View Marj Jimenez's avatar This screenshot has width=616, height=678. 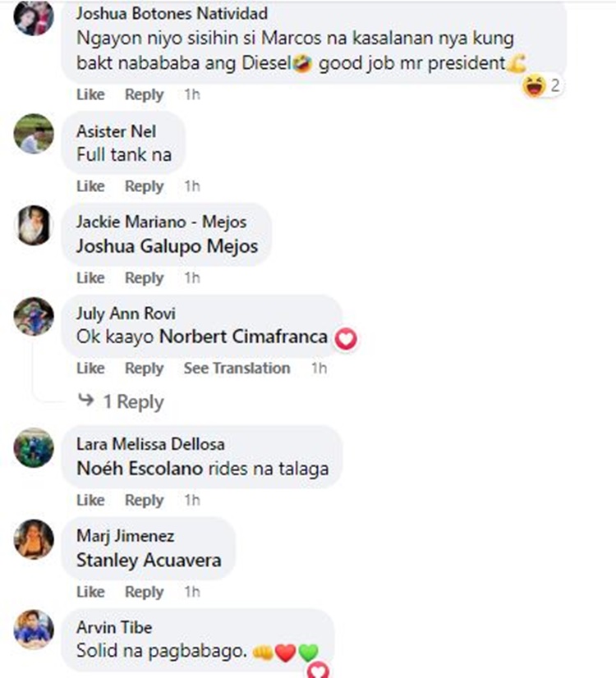(34, 539)
